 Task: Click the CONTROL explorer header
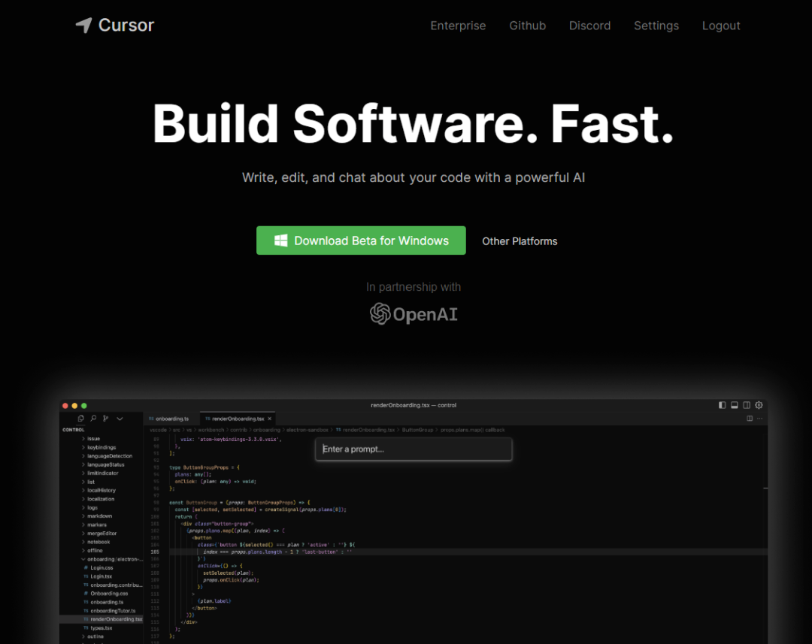(x=74, y=430)
